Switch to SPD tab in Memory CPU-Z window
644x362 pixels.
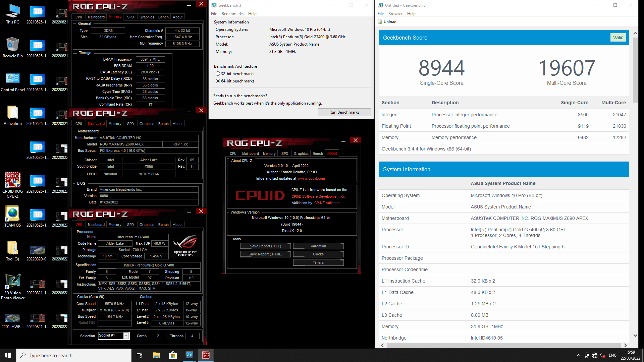(x=130, y=17)
